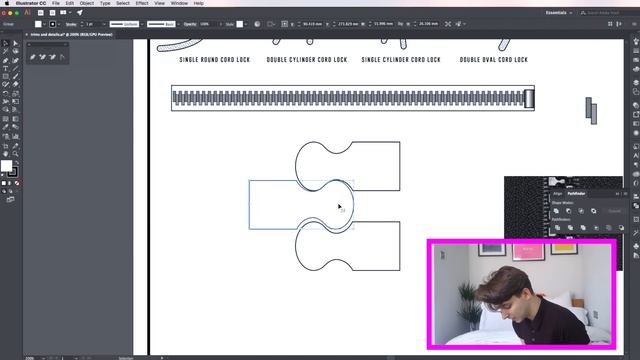Open Recolor Artwork from control bar
The height and width of the screenshot is (360, 640).
pos(257,24)
